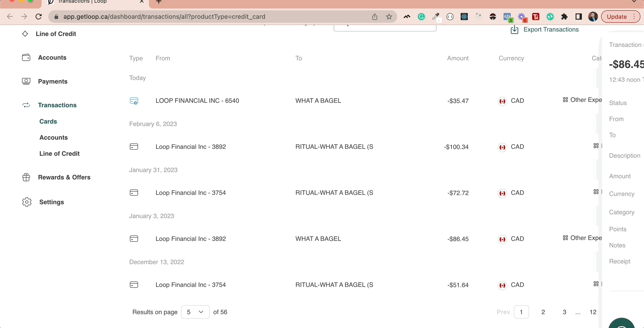This screenshot has width=644, height=328.
Task: Click the Settings gear icon
Action: tap(27, 202)
